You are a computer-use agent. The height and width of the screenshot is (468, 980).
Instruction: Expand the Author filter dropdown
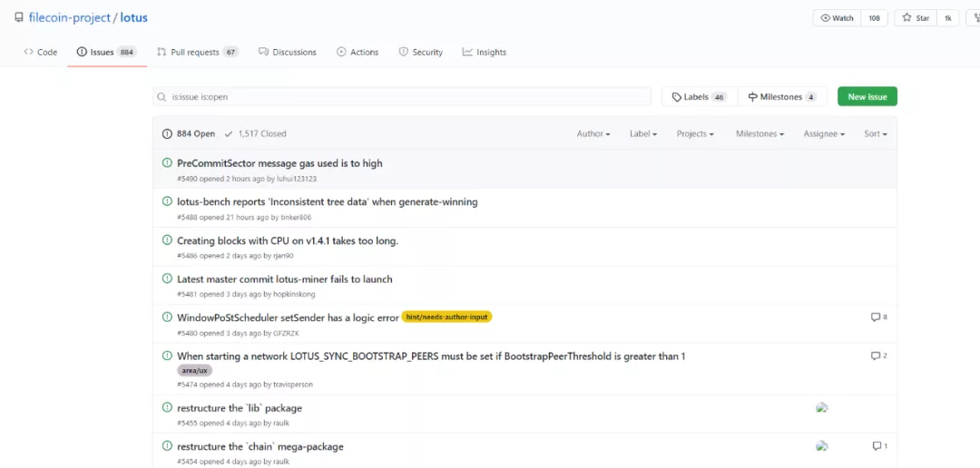pos(593,133)
